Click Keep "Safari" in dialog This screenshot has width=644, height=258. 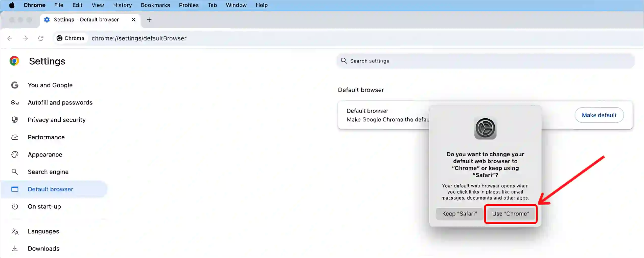point(459,214)
